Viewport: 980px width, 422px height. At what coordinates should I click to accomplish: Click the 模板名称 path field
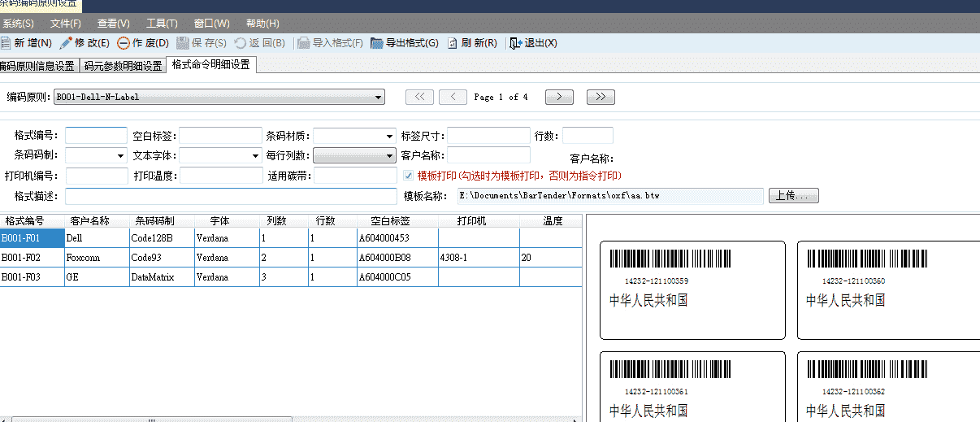click(x=609, y=196)
